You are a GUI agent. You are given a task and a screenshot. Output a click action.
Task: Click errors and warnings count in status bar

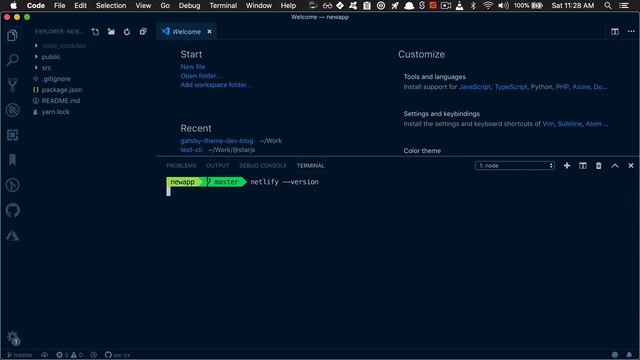(x=69, y=355)
